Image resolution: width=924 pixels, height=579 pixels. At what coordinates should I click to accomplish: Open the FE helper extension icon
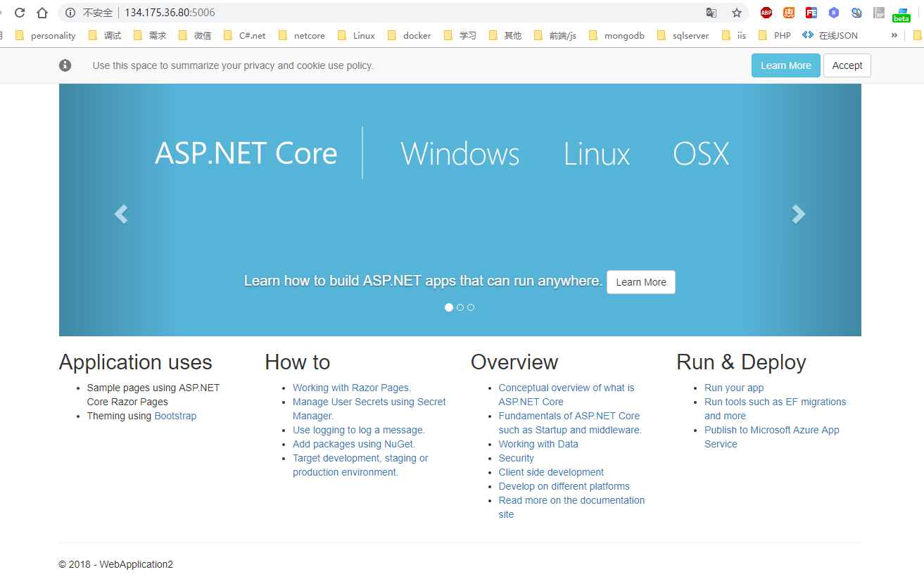point(811,13)
